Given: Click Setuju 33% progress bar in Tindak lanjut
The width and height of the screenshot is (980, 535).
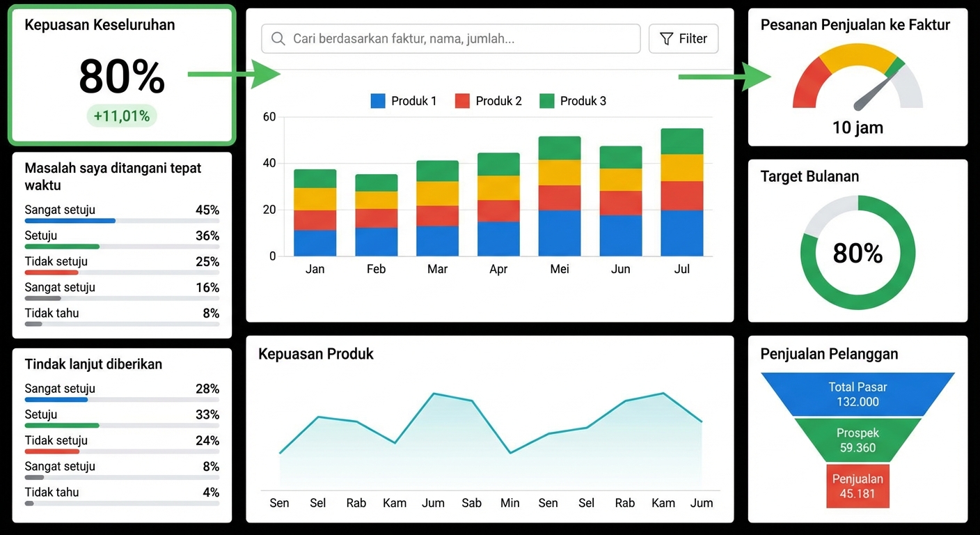Looking at the screenshot, I should [122, 426].
